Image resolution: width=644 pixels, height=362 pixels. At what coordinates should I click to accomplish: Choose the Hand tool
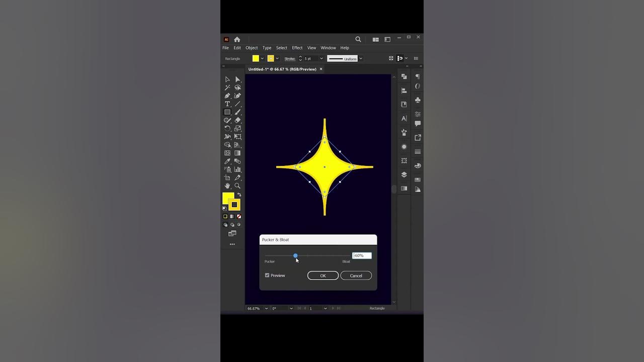[x=227, y=186]
